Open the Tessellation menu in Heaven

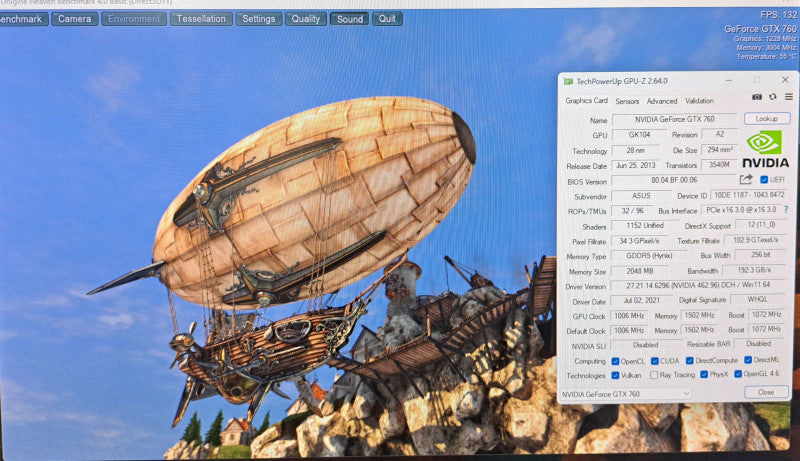(201, 19)
